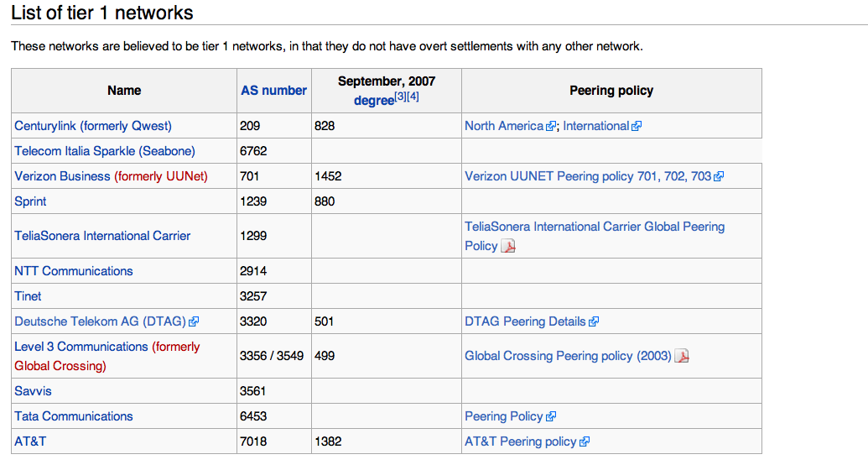868x465 pixels.
Task: Select degree value 828
Action: 325,126
